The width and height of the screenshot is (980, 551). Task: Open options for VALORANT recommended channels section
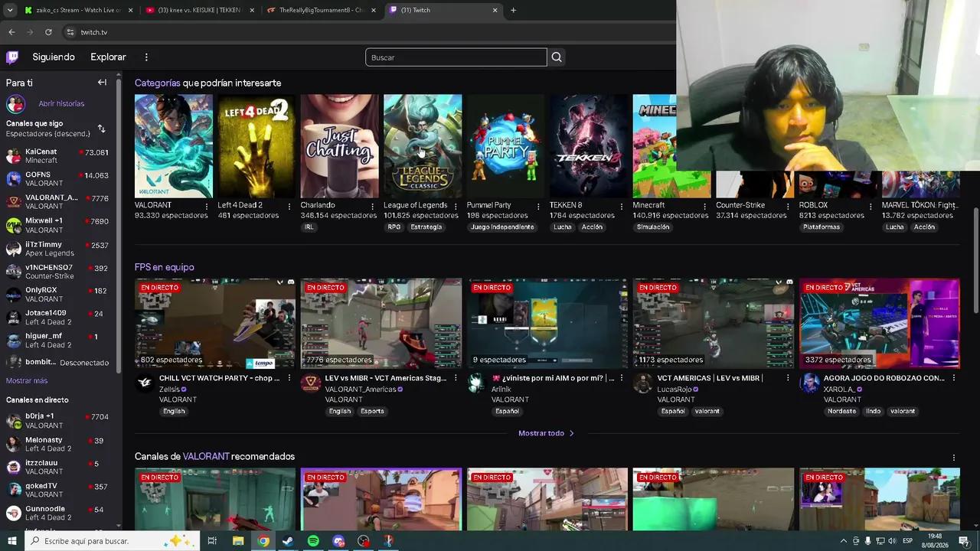(x=954, y=458)
